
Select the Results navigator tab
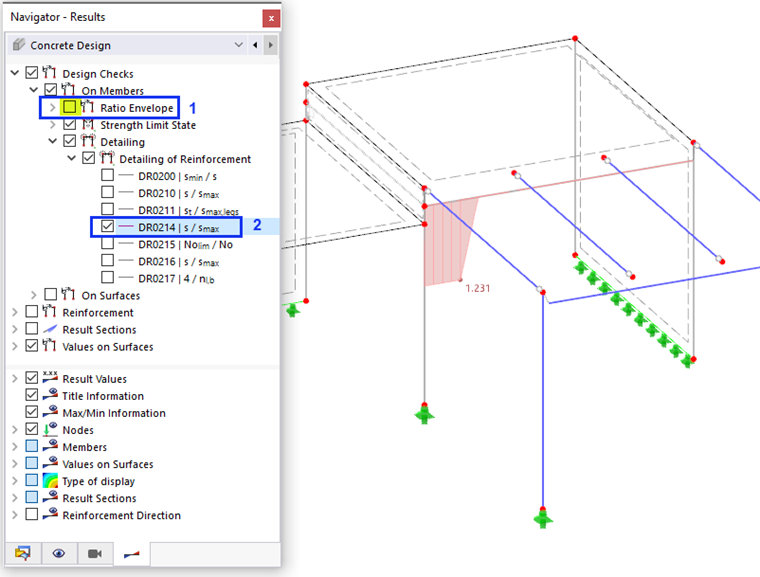point(131,554)
